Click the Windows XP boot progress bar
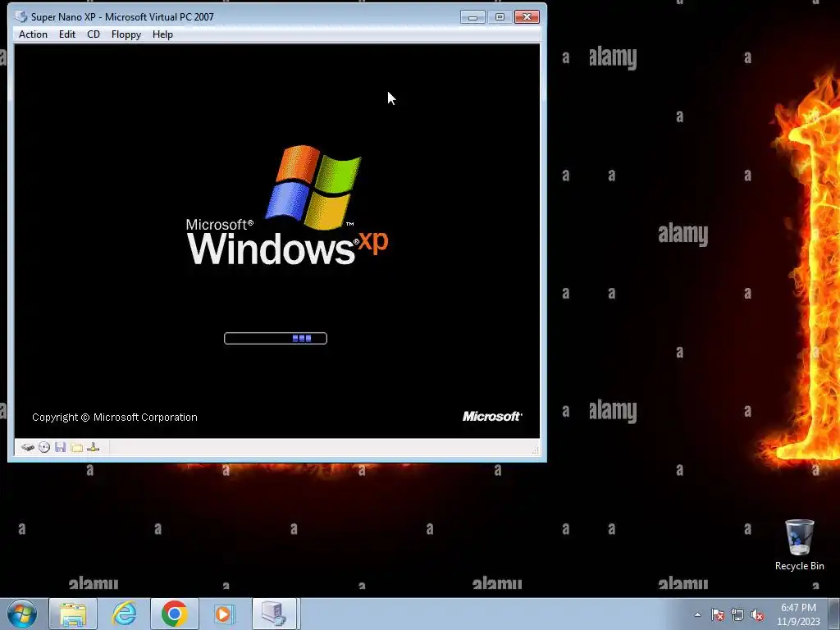Image resolution: width=840 pixels, height=630 pixels. (x=276, y=338)
